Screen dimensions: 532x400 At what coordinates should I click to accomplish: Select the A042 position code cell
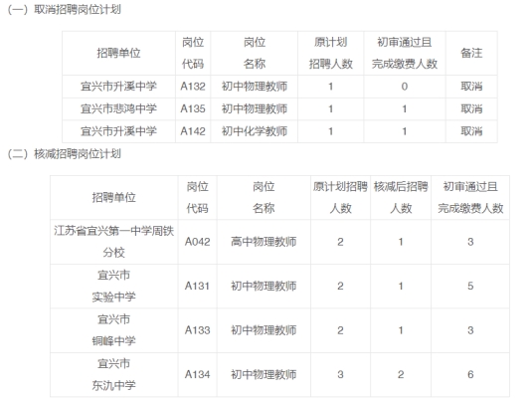(x=198, y=242)
